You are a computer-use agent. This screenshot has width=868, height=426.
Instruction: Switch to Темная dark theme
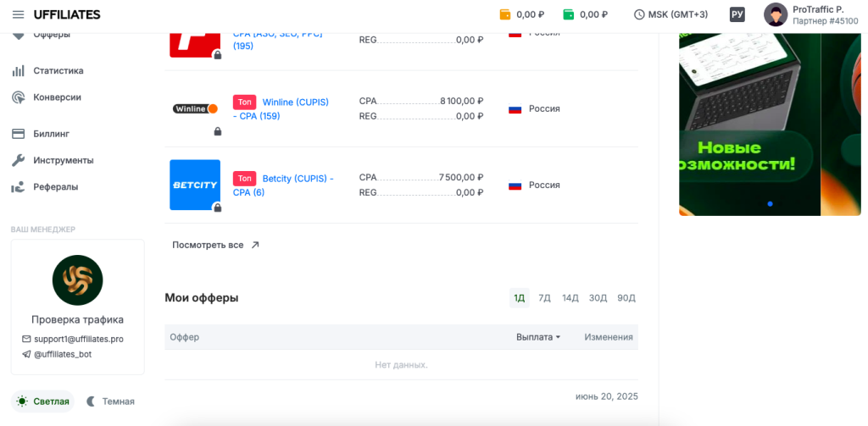[x=111, y=401]
